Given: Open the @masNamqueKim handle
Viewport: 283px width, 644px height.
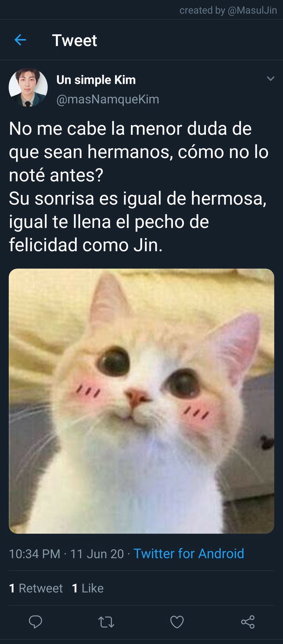Looking at the screenshot, I should (108, 99).
